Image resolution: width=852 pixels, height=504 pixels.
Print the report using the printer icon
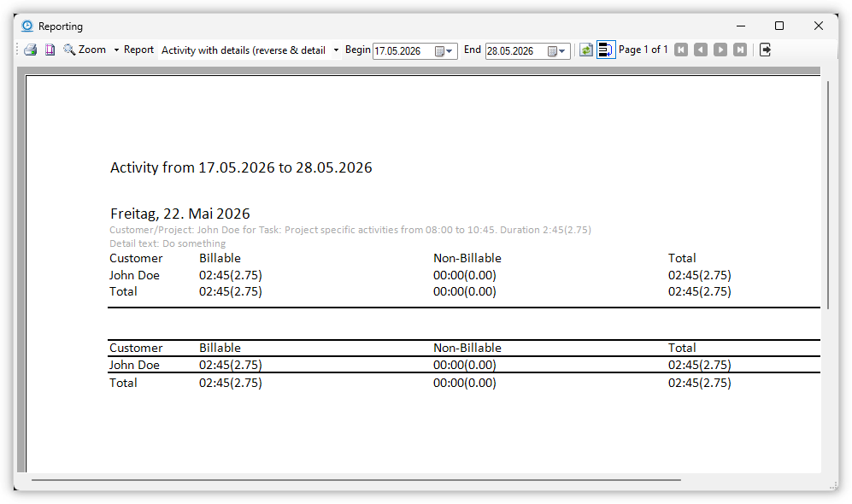point(31,50)
